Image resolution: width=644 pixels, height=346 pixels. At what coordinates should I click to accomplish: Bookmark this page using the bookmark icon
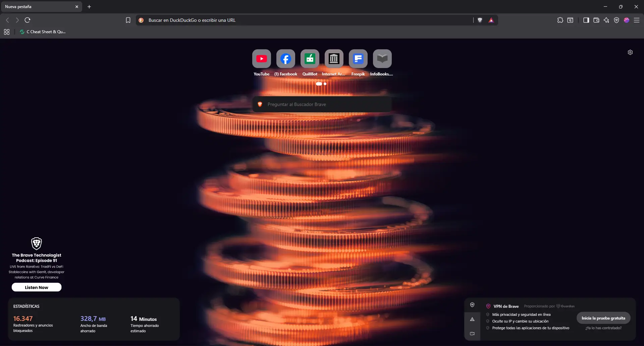[128, 20]
